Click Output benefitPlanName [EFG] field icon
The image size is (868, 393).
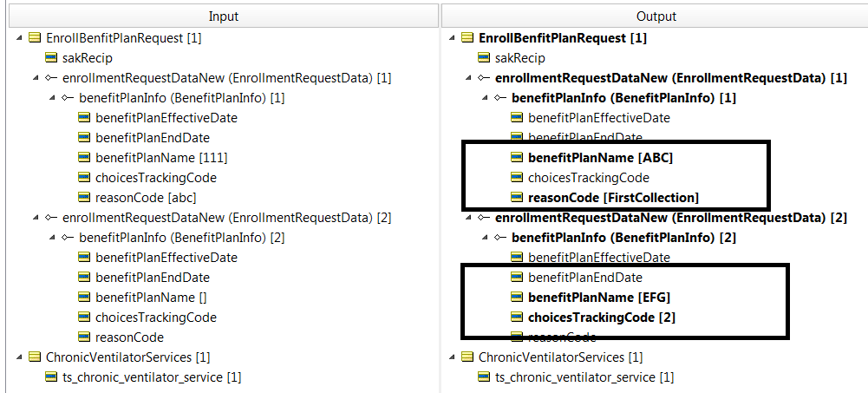(x=517, y=298)
